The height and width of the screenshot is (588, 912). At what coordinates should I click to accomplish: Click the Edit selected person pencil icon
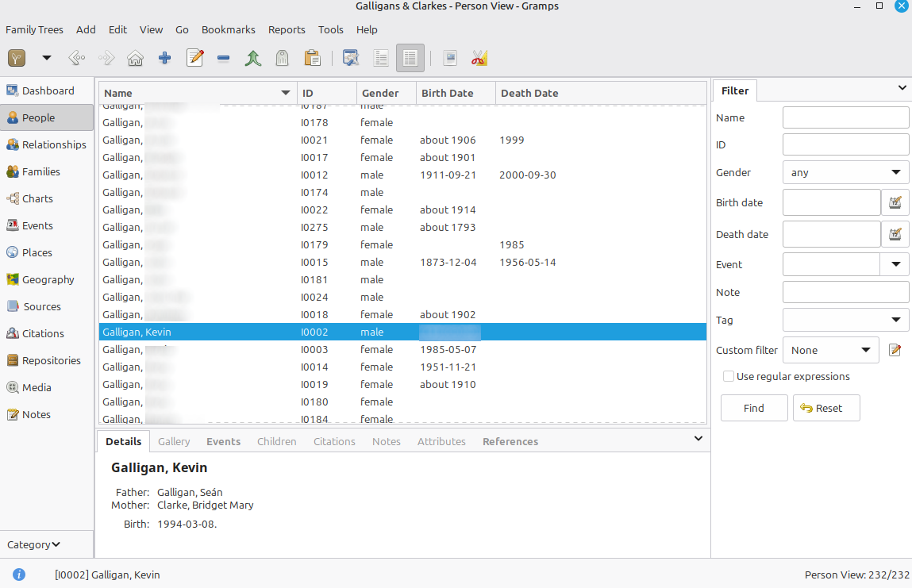pos(194,58)
